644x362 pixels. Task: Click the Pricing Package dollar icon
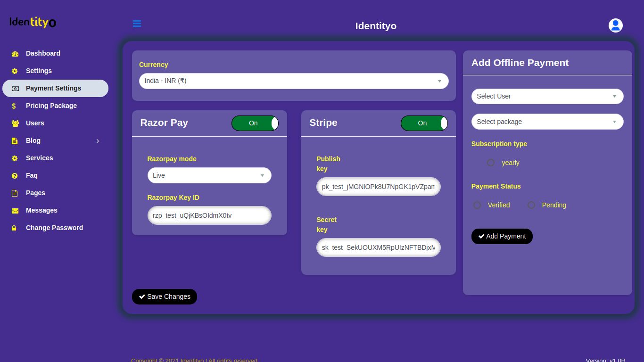point(14,106)
